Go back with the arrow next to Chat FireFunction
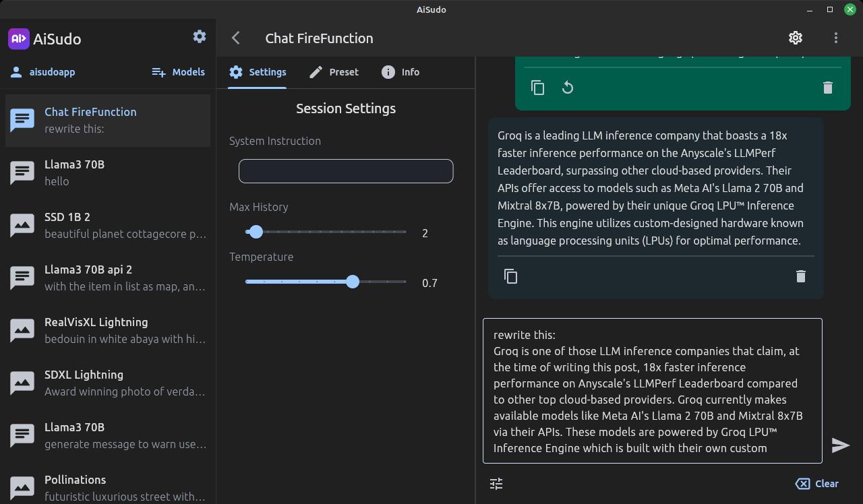 point(235,38)
